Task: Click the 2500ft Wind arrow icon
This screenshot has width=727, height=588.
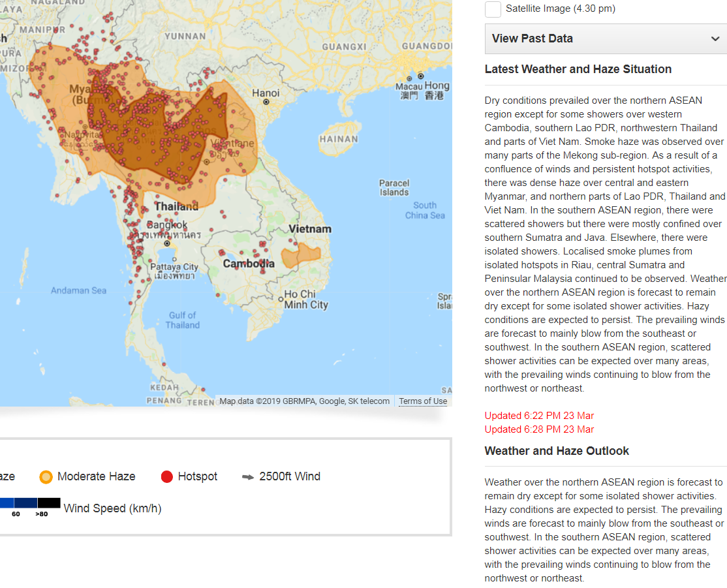Action: point(248,477)
